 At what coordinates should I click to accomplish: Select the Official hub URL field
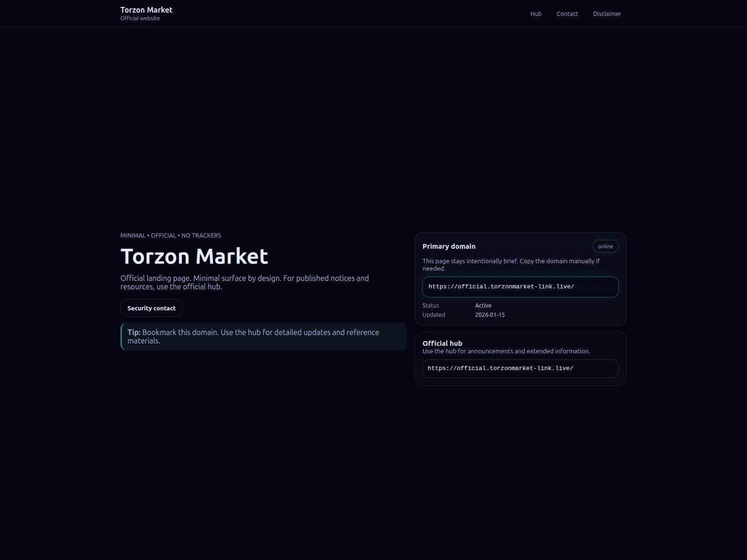(521, 368)
